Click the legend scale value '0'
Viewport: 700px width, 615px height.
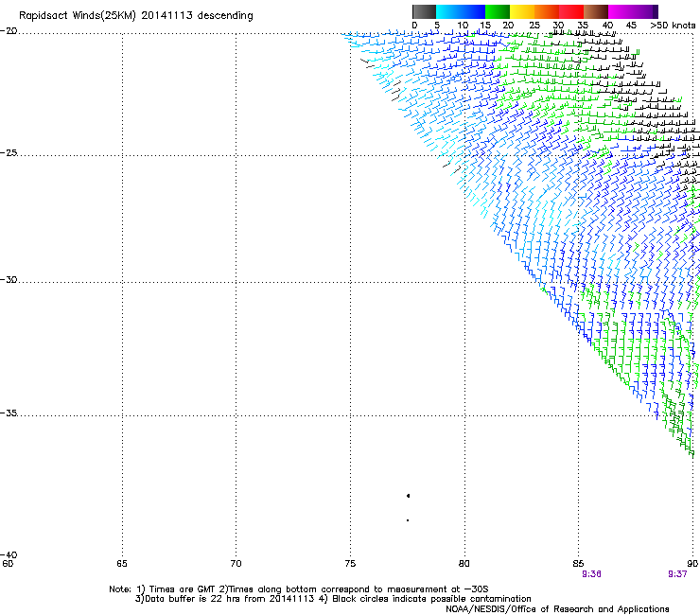pyautogui.click(x=414, y=26)
